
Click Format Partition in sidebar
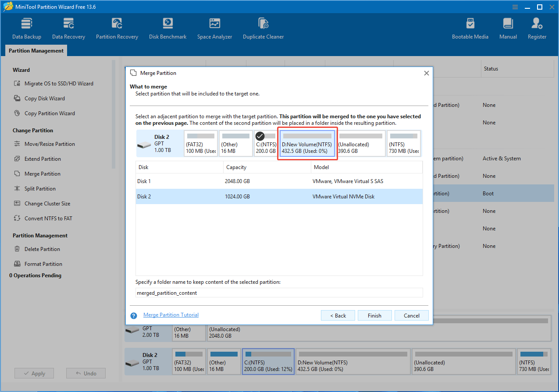[x=38, y=264]
